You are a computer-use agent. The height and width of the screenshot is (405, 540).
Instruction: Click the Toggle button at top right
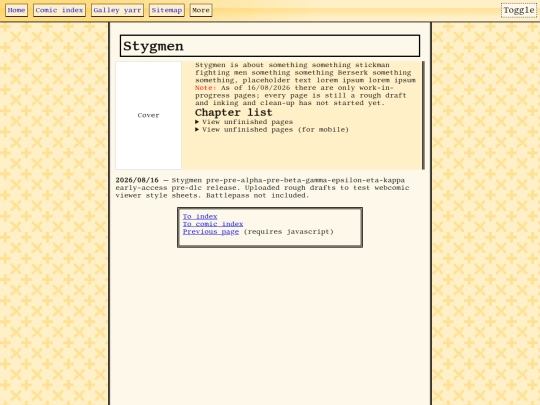[519, 10]
